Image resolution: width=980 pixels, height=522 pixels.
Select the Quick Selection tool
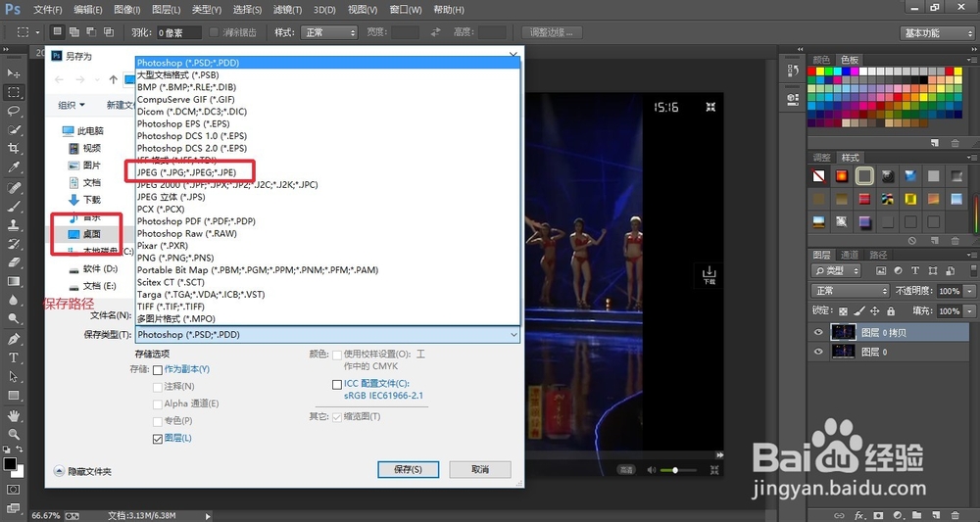click(x=13, y=130)
